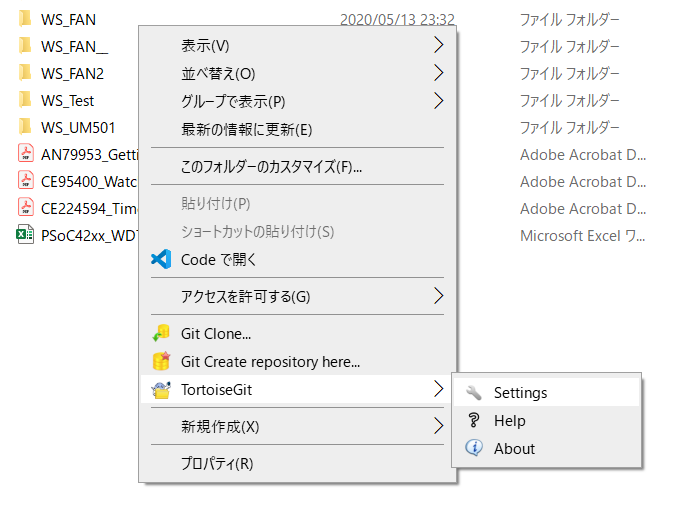The width and height of the screenshot is (693, 506).
Task: Click the Help question mark icon
Action: [474, 421]
